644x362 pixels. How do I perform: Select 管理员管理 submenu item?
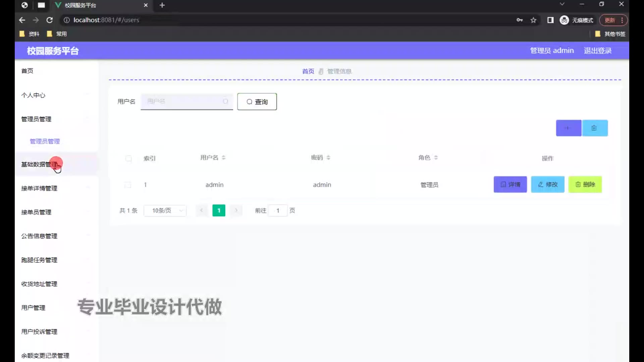click(45, 141)
